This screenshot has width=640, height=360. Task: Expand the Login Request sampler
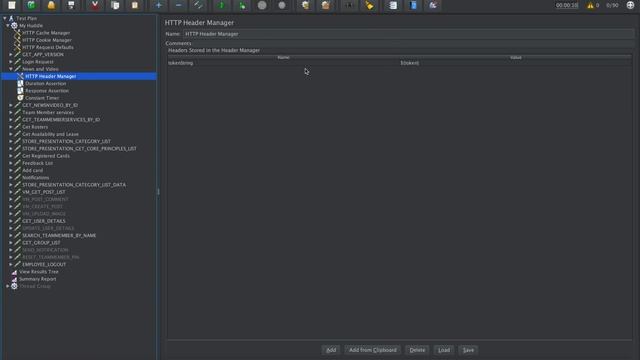point(11,62)
